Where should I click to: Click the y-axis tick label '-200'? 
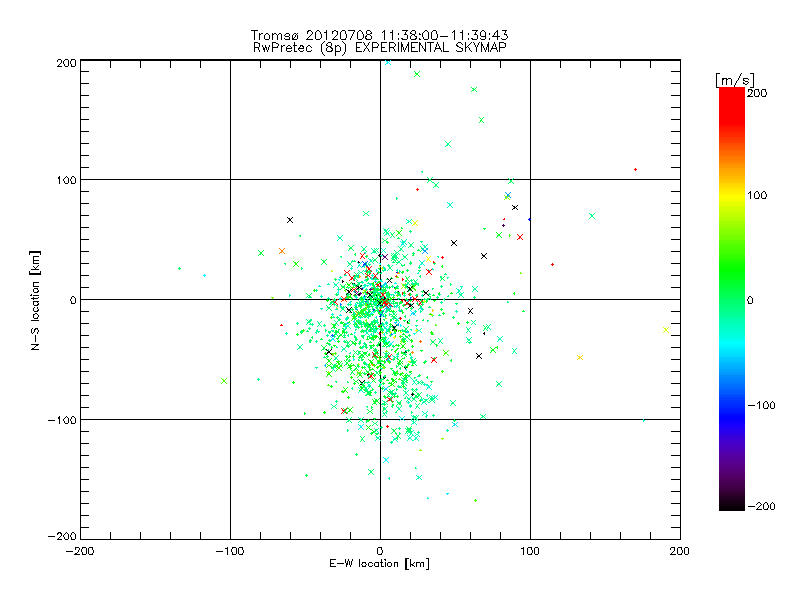(62, 536)
